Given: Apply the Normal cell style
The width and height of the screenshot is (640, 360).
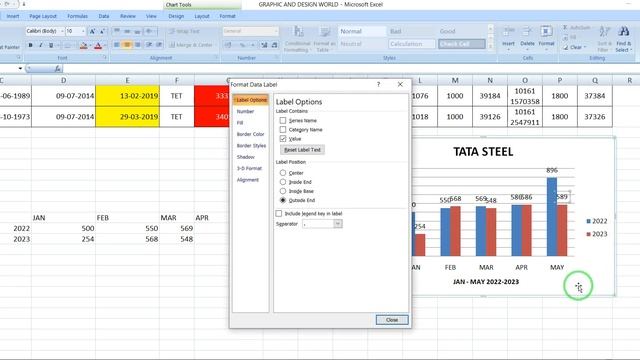Looking at the screenshot, I should coord(362,31).
